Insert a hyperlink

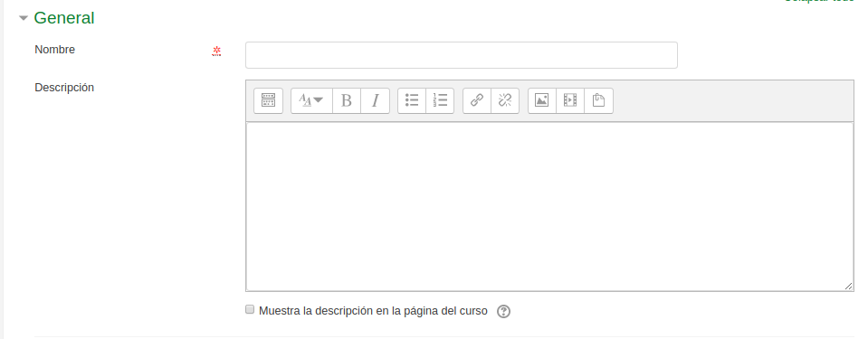pos(477,100)
